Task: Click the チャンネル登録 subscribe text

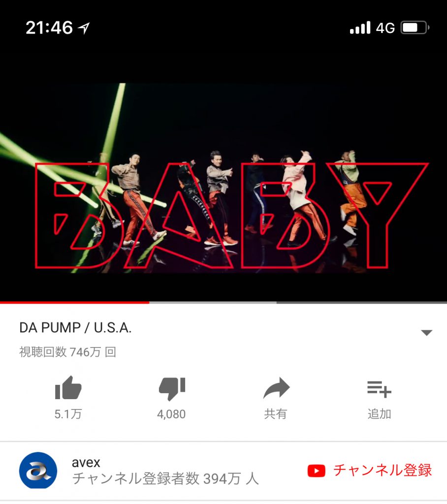Action: [x=383, y=470]
